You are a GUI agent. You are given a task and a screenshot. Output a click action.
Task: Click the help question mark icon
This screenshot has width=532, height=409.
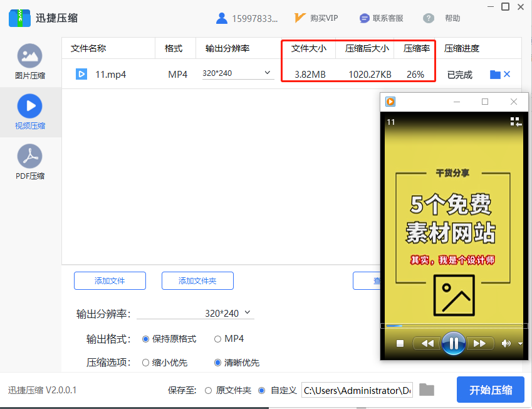pos(429,18)
